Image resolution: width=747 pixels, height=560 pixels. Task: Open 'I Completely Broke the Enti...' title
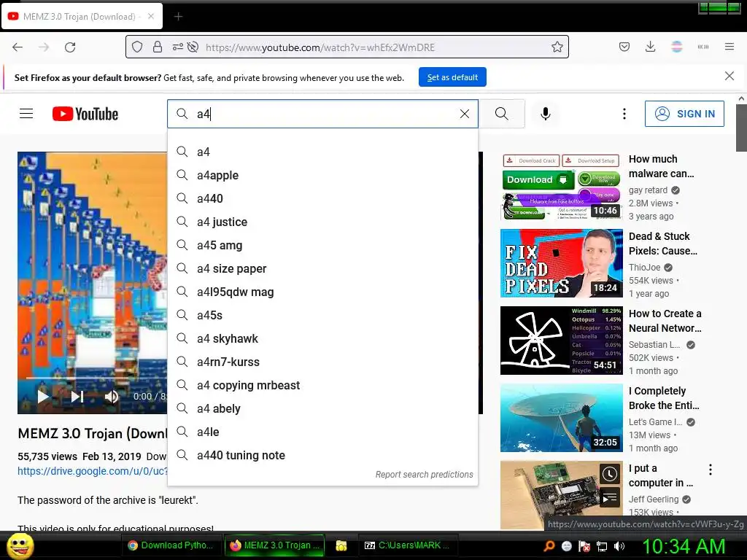[664, 398]
